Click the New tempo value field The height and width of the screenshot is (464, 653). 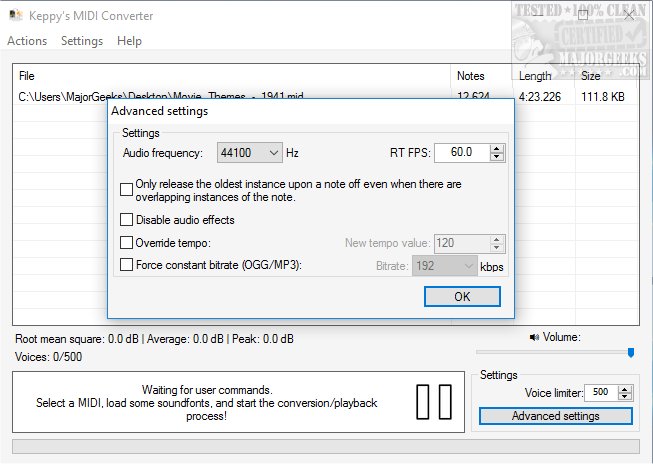coord(461,243)
